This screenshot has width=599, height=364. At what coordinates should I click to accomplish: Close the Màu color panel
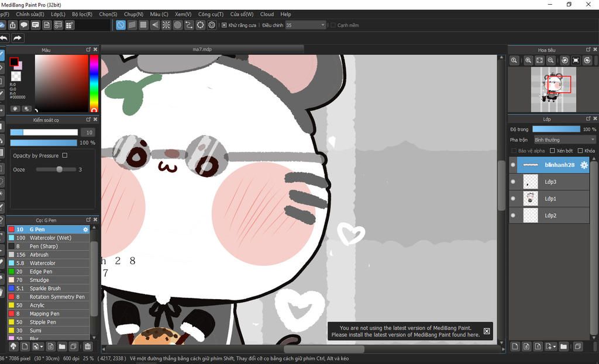click(x=95, y=49)
